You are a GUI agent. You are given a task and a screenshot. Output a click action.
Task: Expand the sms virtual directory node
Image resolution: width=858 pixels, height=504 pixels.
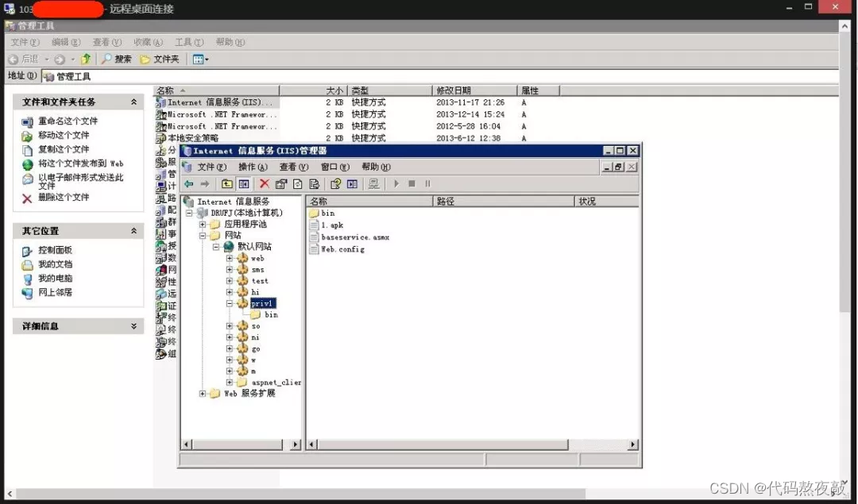point(230,270)
